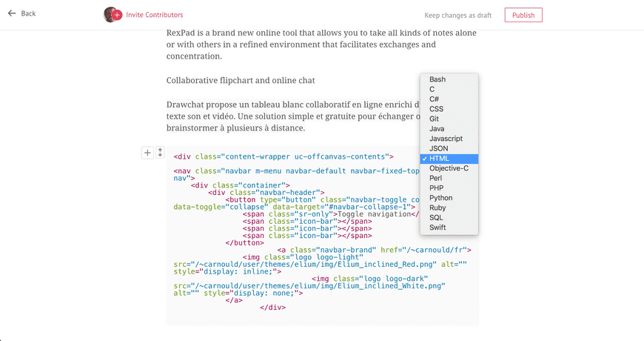
Task: Select the checked HTML menu item
Action: (449, 159)
